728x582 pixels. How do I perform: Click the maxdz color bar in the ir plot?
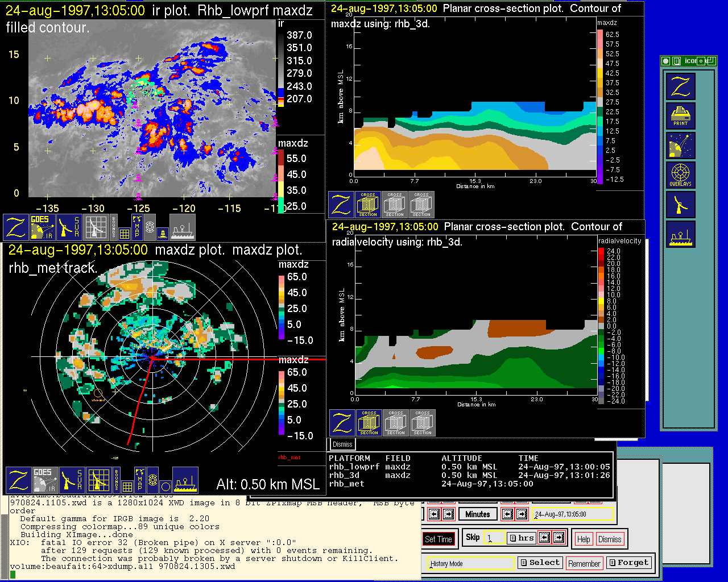281,182
